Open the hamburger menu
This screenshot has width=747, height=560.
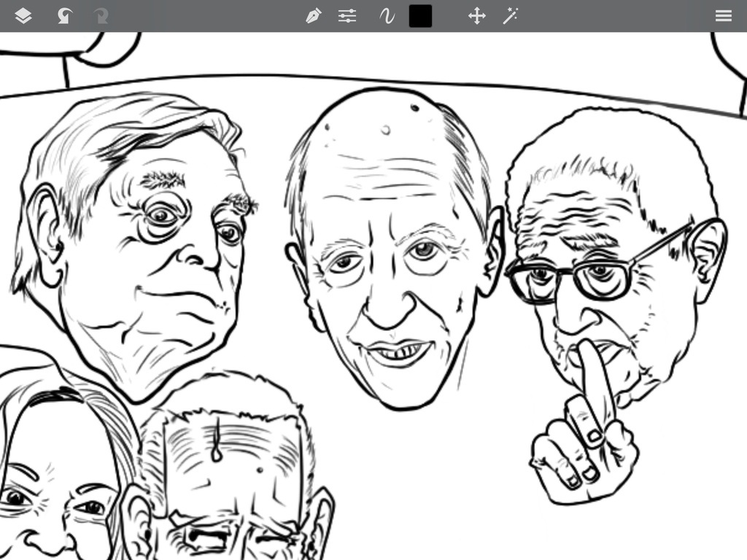pyautogui.click(x=723, y=16)
